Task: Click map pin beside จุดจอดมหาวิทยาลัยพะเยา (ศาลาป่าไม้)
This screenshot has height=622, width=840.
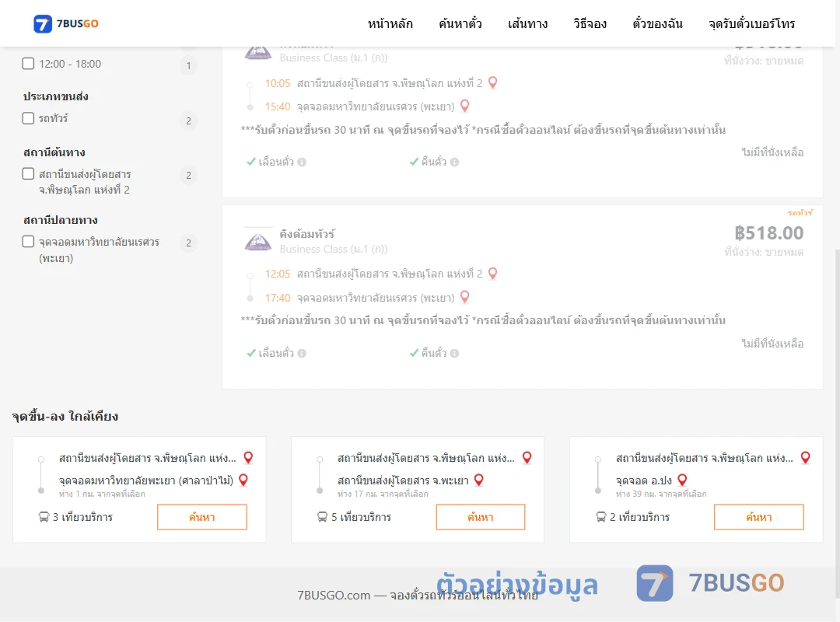Action: 243,480
